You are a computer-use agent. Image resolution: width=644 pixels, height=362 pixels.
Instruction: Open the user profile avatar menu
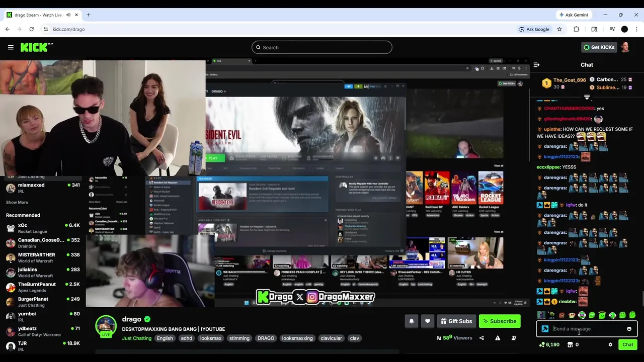coord(625,47)
